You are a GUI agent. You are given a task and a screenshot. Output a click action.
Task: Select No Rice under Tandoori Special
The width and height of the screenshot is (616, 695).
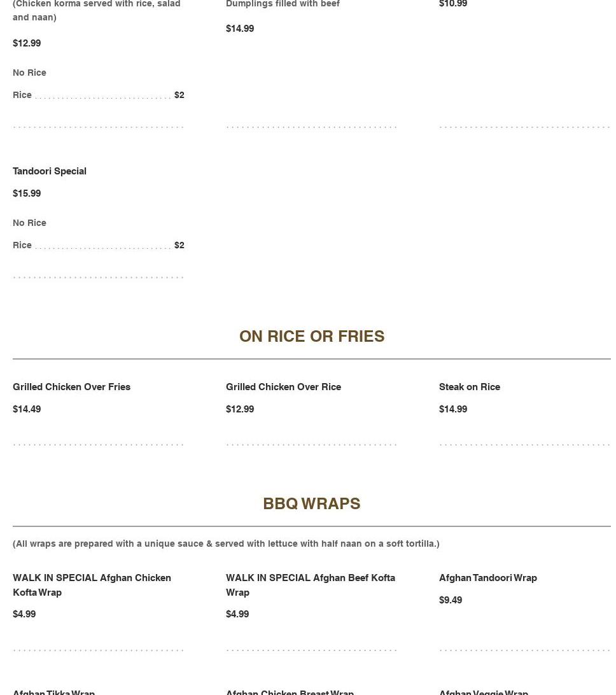pos(29,223)
